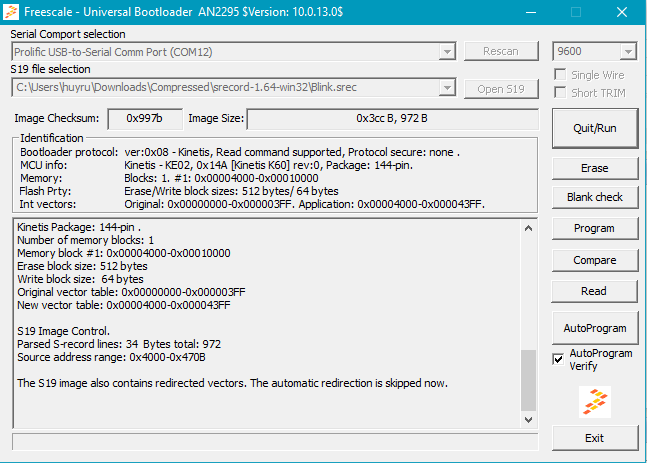
Task: Click the Blink.srec file path text
Action: 187,87
